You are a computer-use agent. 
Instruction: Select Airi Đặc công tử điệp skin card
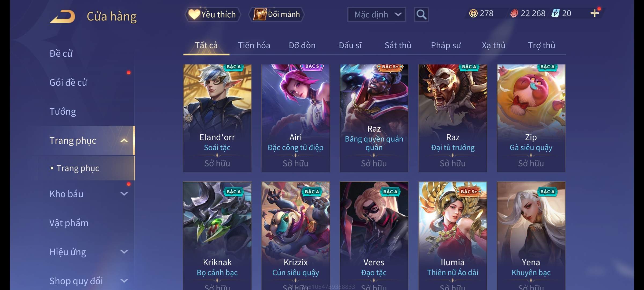(295, 118)
